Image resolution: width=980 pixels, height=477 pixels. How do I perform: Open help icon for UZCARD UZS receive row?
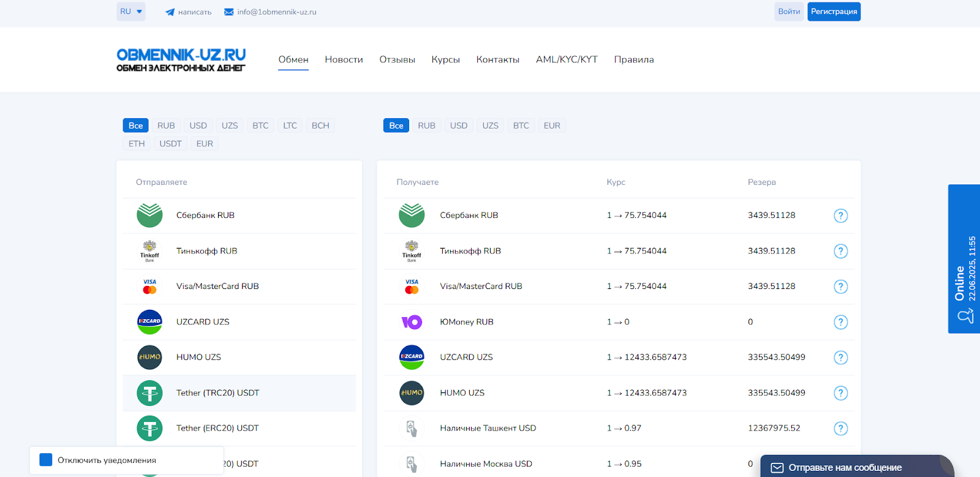841,358
